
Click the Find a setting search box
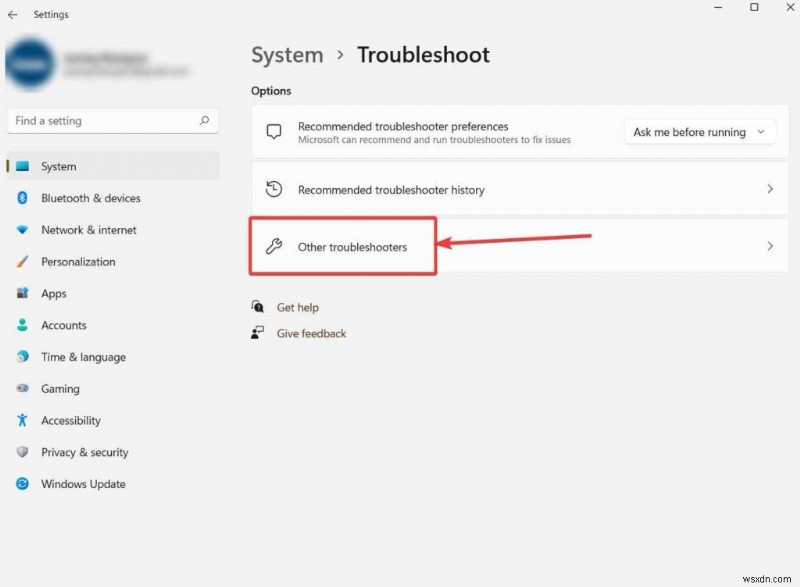tap(113, 120)
